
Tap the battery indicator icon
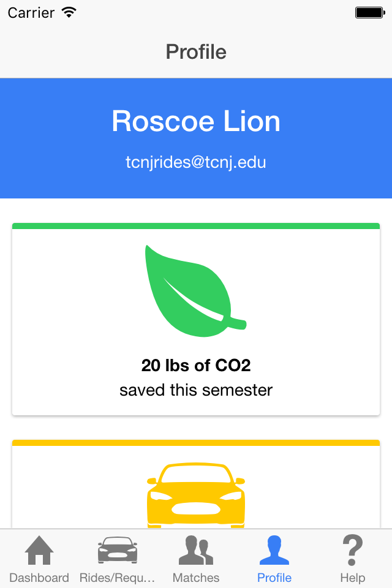tap(370, 13)
